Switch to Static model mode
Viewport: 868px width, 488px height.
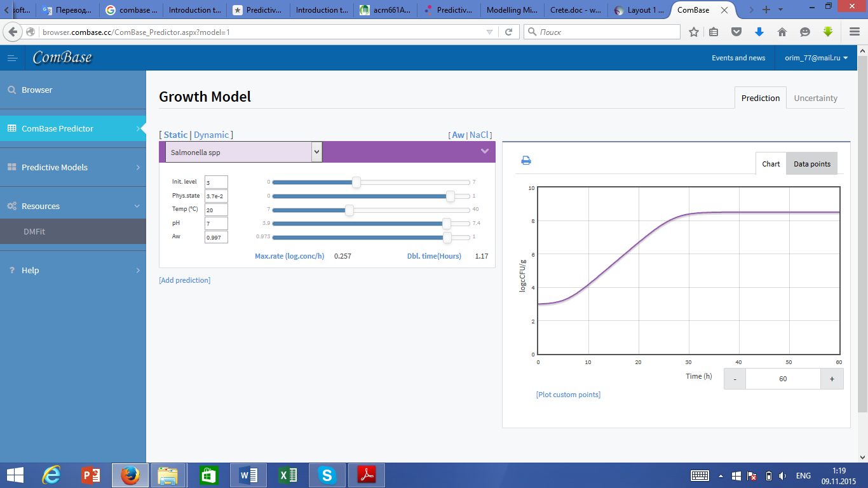click(175, 135)
